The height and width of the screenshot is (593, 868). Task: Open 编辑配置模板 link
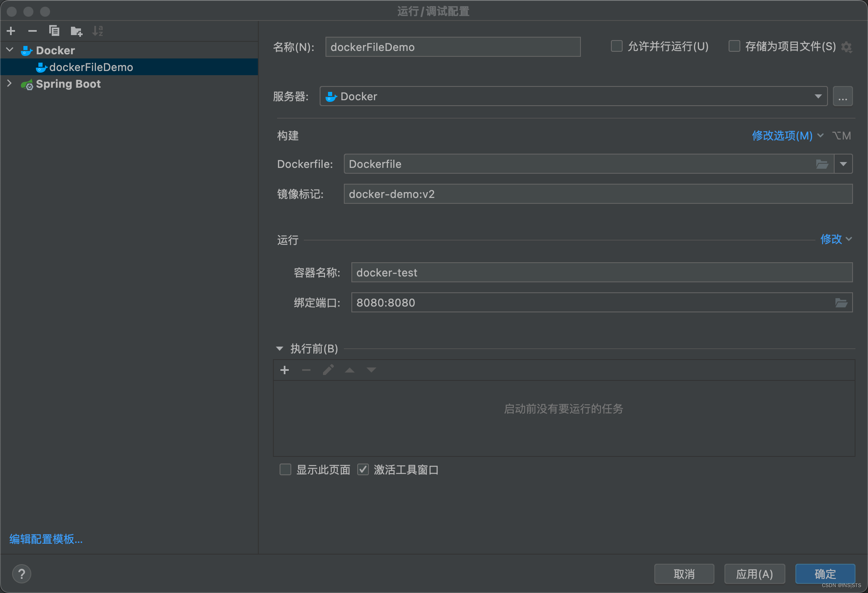(x=46, y=539)
